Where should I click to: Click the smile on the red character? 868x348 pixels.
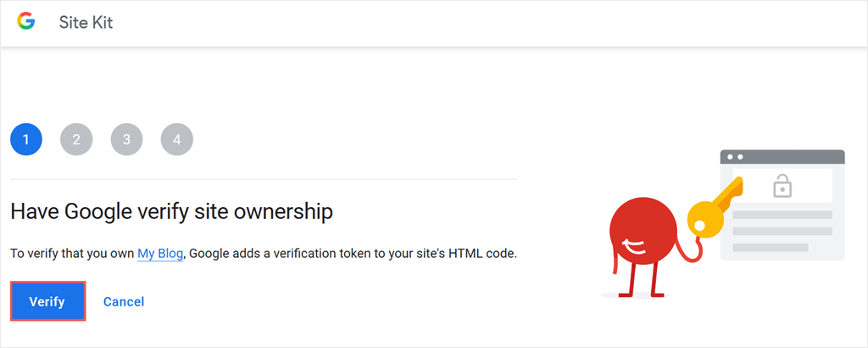point(634,245)
